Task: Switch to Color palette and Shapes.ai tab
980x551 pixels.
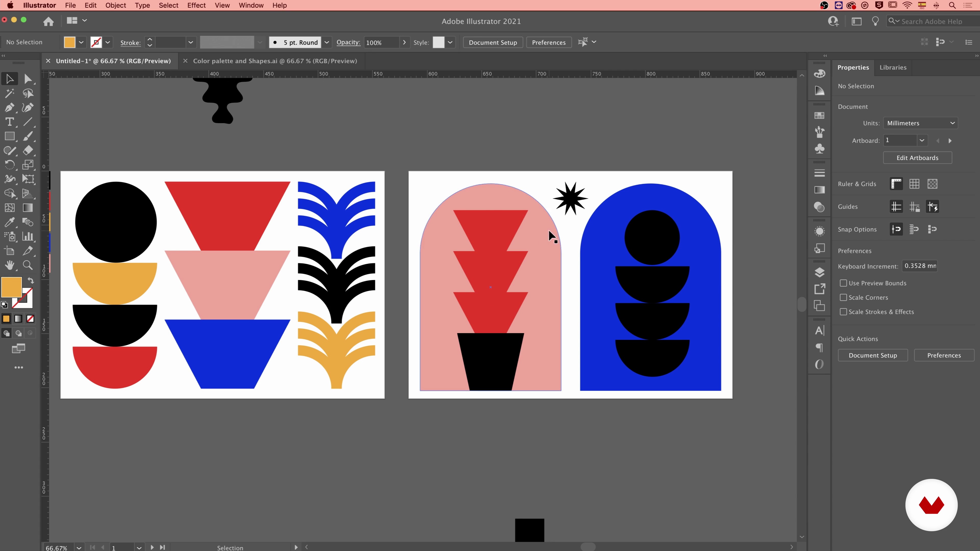Action: (x=275, y=61)
